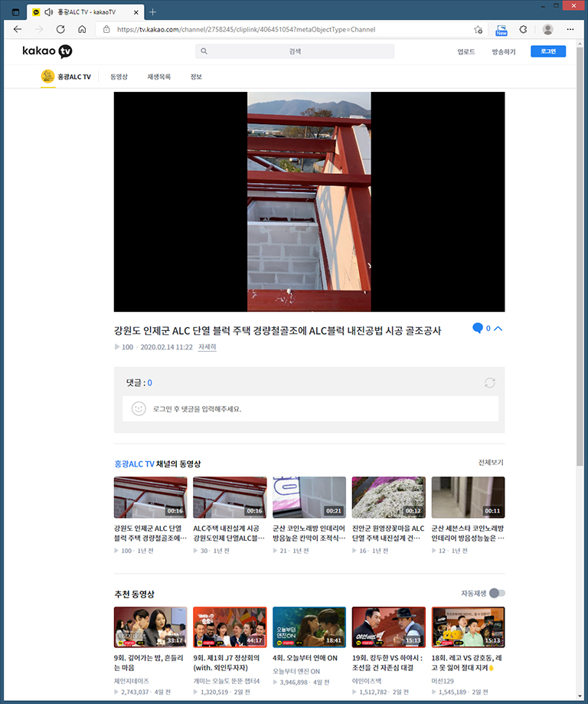
Task: Go to the browser home page
Action: coord(82,29)
